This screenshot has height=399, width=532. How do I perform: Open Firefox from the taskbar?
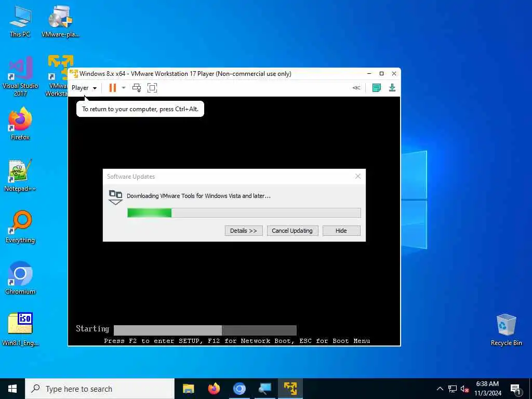(x=214, y=389)
